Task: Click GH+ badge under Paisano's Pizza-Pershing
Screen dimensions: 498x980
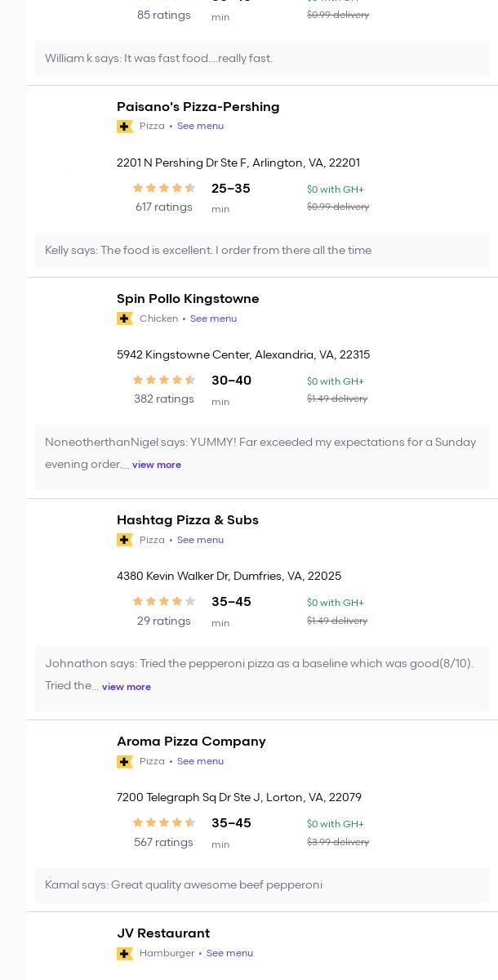Action: [125, 127]
